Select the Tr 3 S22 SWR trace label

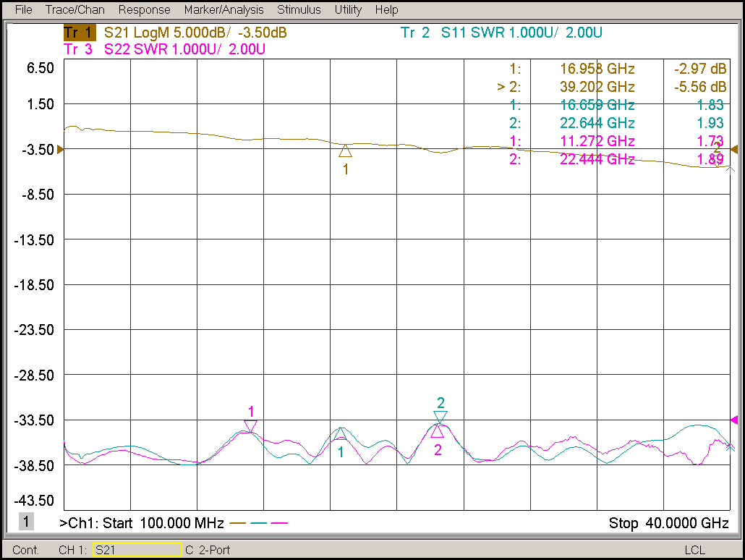pos(164,50)
